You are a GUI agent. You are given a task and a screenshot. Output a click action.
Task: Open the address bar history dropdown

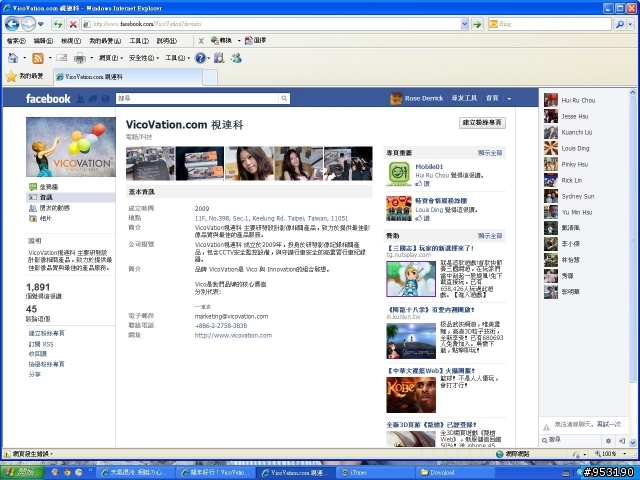(464, 24)
